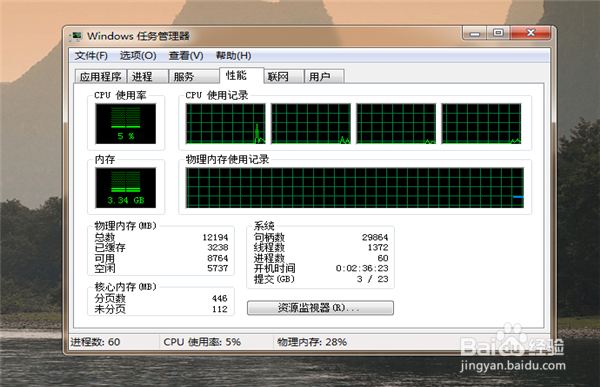This screenshot has height=387, width=600.
Task: Maximize the Task Manager window
Action: [498, 33]
